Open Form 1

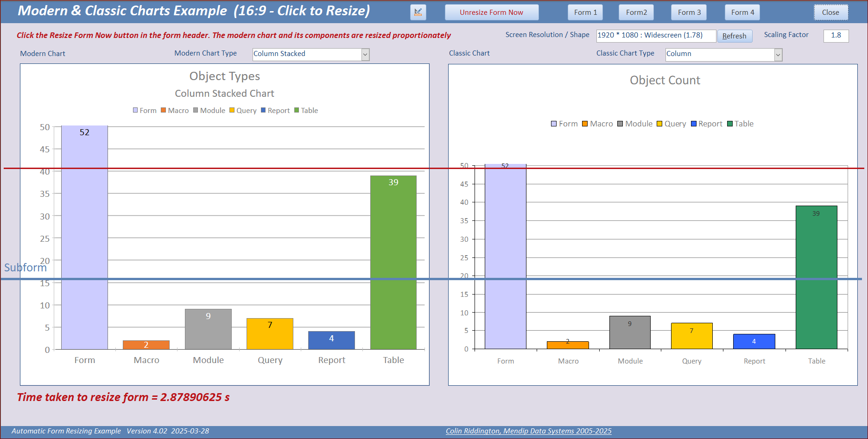[585, 13]
